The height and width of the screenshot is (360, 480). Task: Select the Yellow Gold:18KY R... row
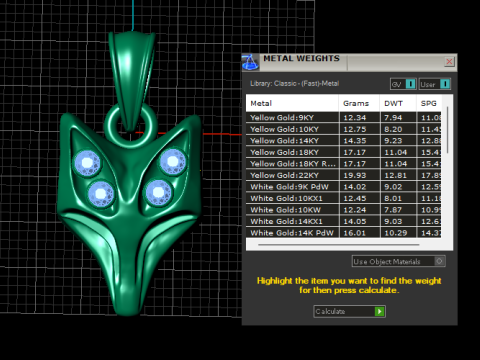point(344,164)
